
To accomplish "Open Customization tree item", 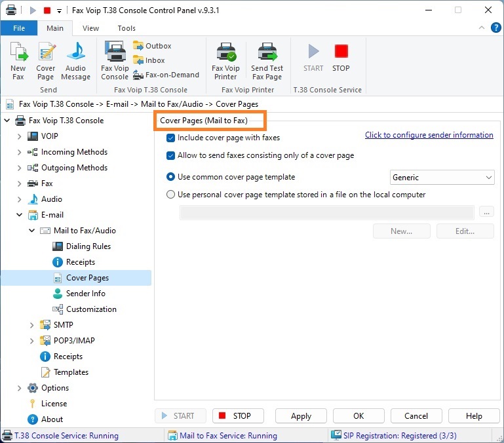I will point(91,309).
